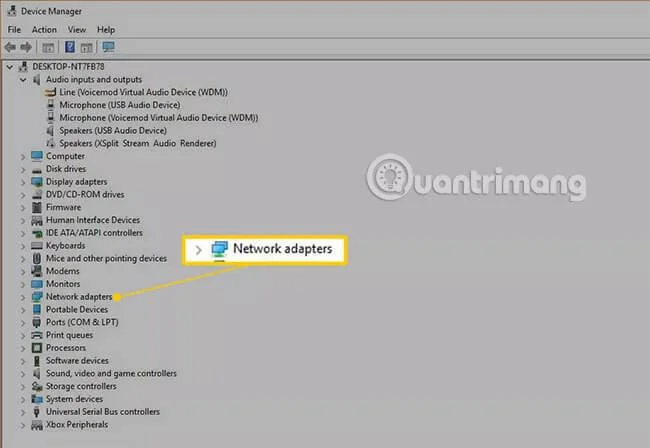650x448 pixels.
Task: Click the Software devices icon
Action: point(37,361)
